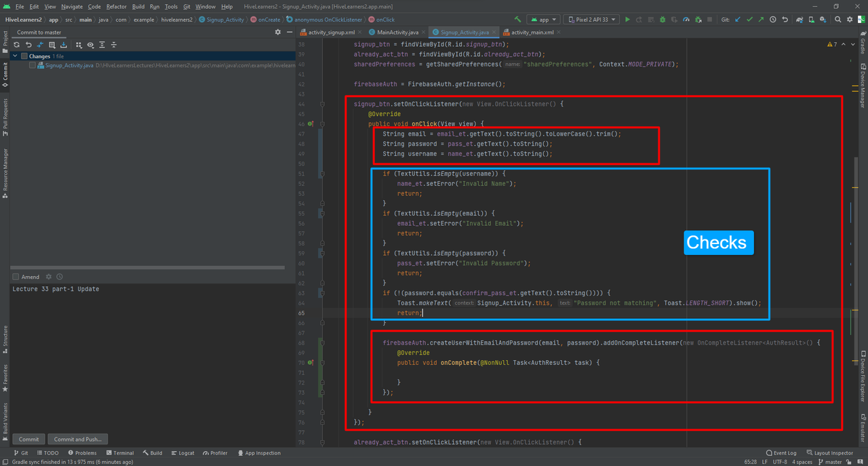
Task: Open the master branch selector in status bar
Action: pos(829,462)
